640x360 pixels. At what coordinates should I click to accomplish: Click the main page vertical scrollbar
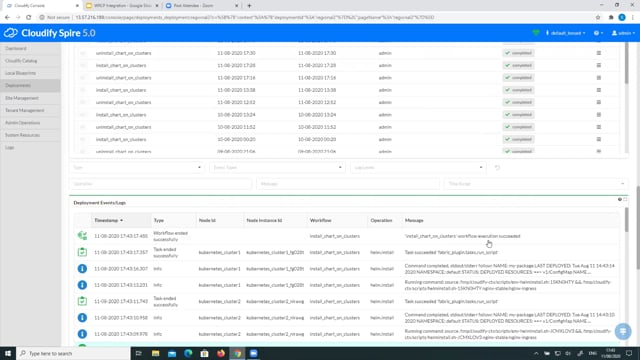tap(638, 228)
